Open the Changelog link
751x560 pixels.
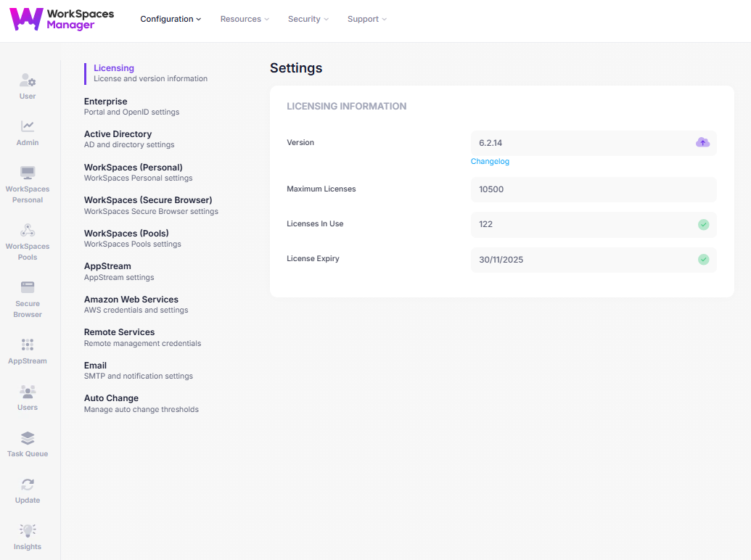[490, 162]
